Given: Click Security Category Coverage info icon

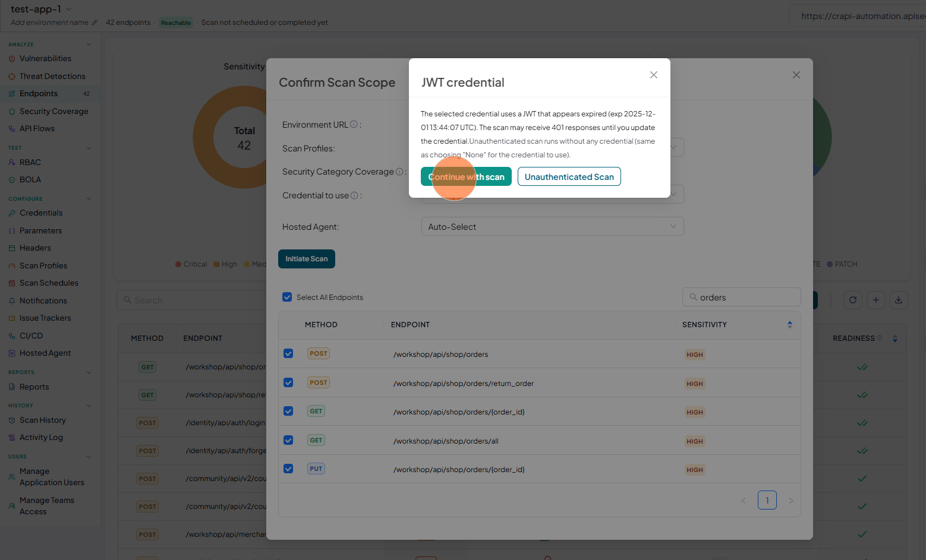Looking at the screenshot, I should [399, 171].
